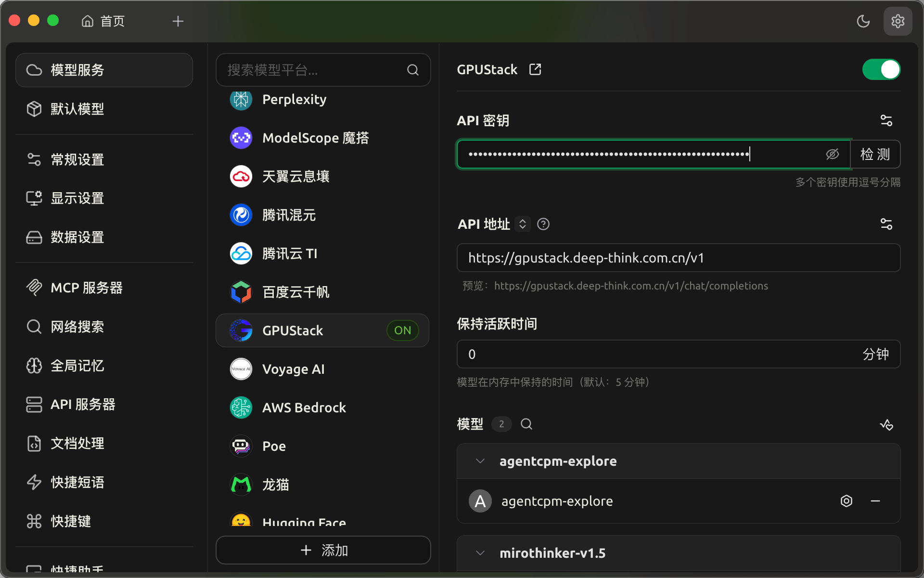This screenshot has width=924, height=578.
Task: Open MCP 服务器 settings section
Action: tap(87, 288)
